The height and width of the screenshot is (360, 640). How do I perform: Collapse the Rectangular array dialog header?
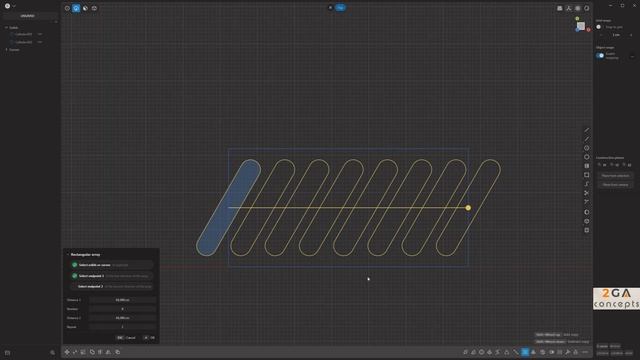pos(68,254)
